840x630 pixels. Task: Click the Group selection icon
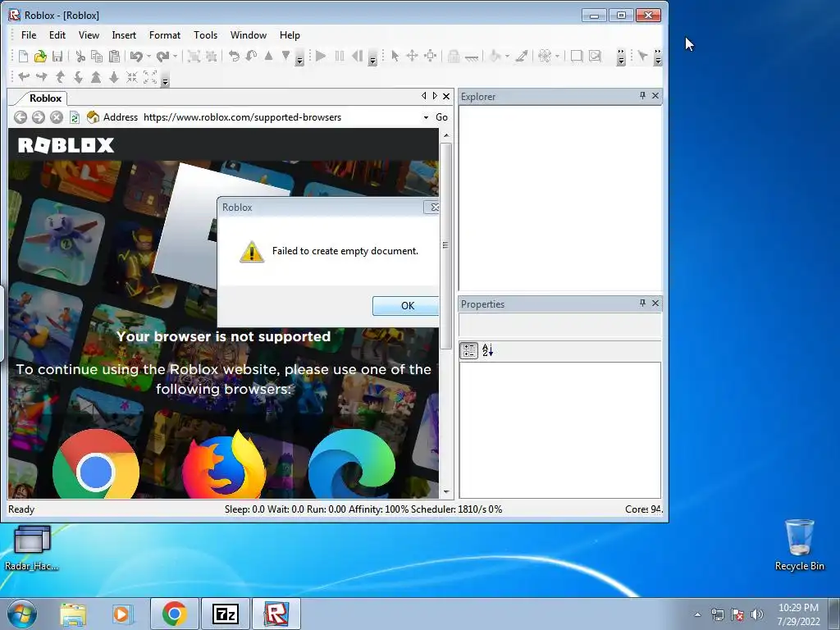tap(194, 57)
